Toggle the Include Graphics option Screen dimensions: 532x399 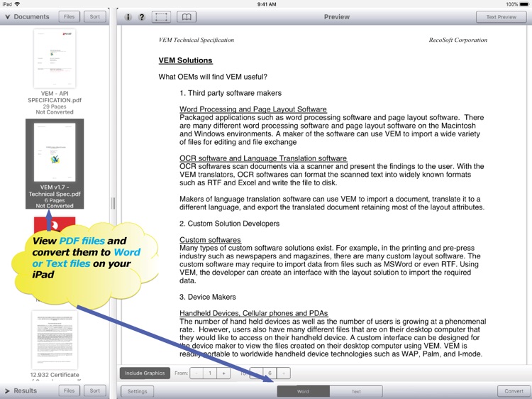[145, 373]
